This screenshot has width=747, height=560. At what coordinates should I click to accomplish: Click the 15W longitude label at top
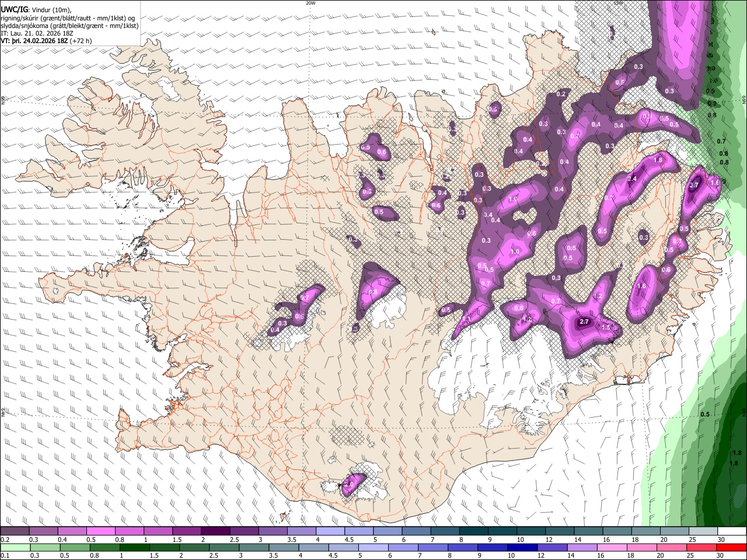618,3
